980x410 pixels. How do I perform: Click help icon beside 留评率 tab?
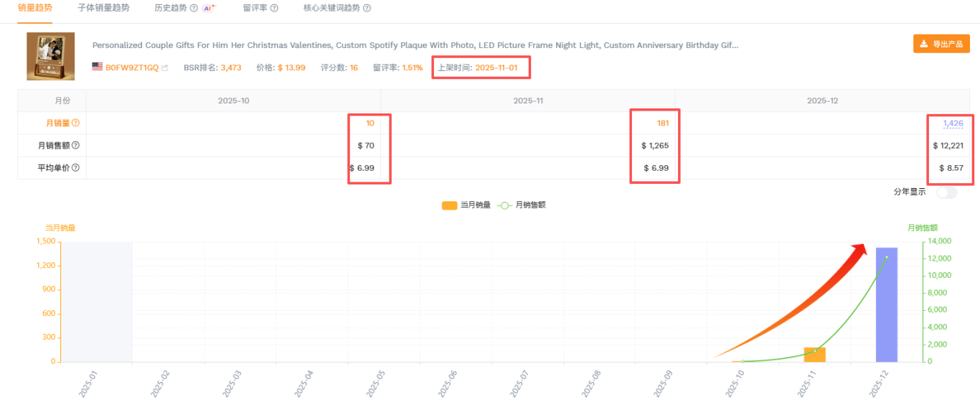(x=274, y=8)
